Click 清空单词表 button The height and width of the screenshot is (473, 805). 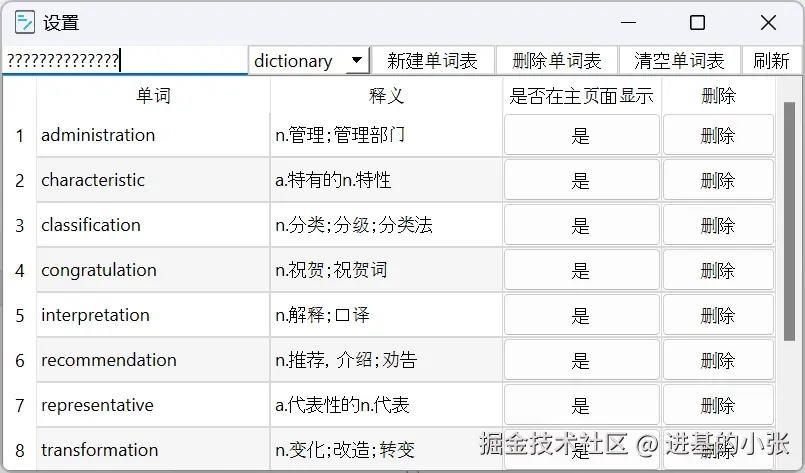(679, 61)
